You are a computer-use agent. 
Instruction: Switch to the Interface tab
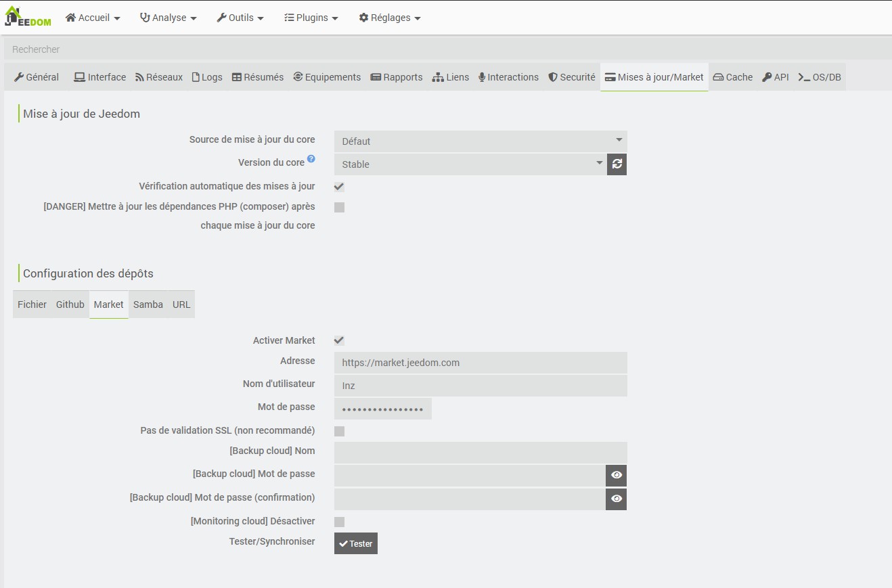[x=100, y=77]
